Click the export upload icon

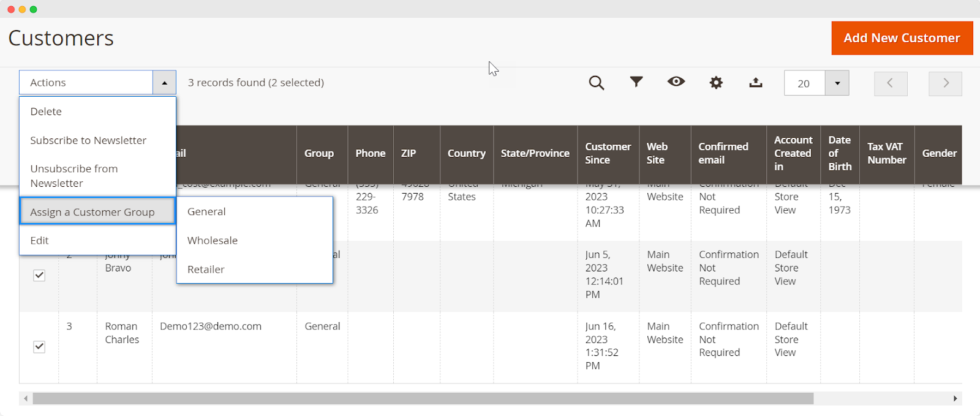756,82
